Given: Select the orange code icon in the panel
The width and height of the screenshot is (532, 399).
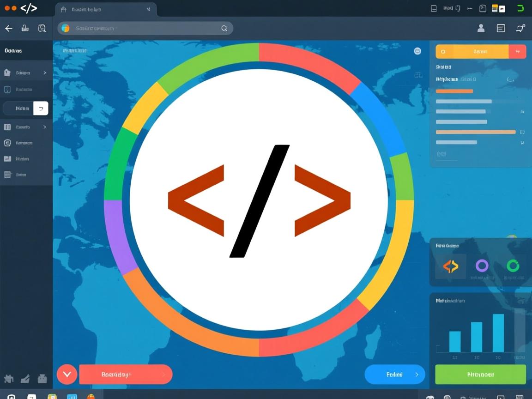Looking at the screenshot, I should point(450,266).
